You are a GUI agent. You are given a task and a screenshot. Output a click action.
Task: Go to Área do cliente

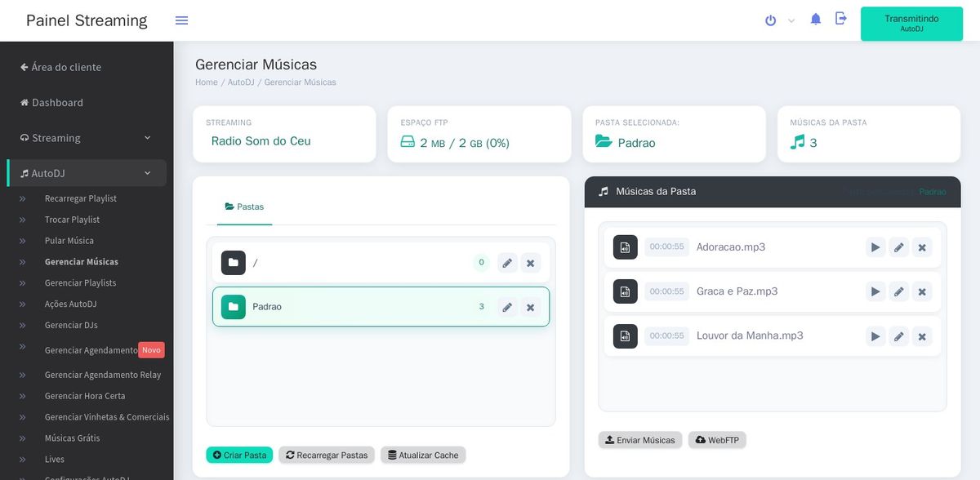tap(61, 67)
